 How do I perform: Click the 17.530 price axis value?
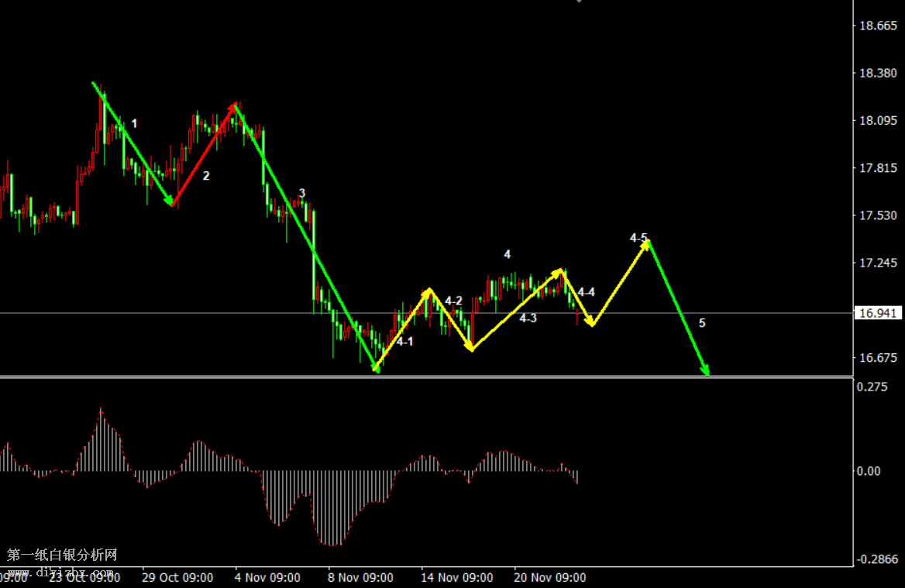(x=878, y=215)
